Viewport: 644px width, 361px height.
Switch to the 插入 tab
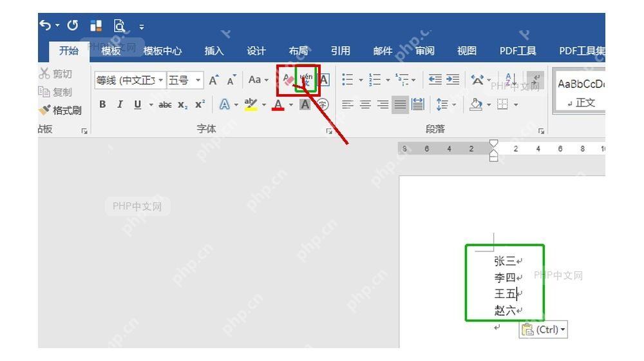(214, 51)
